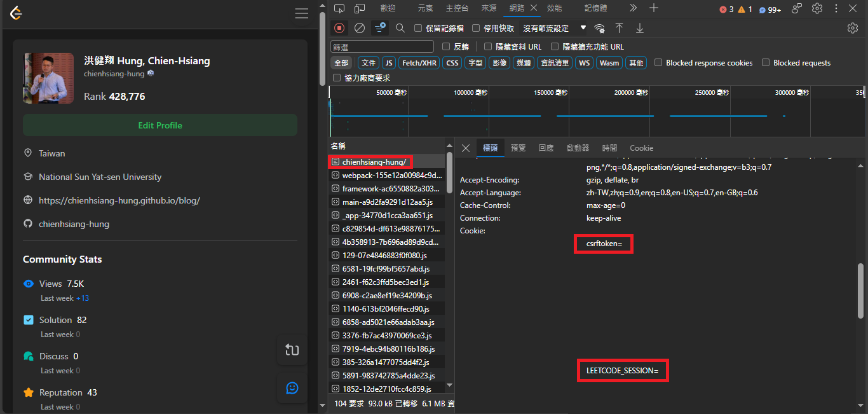
Task: Toggle the network filter funnel icon
Action: 380,28
